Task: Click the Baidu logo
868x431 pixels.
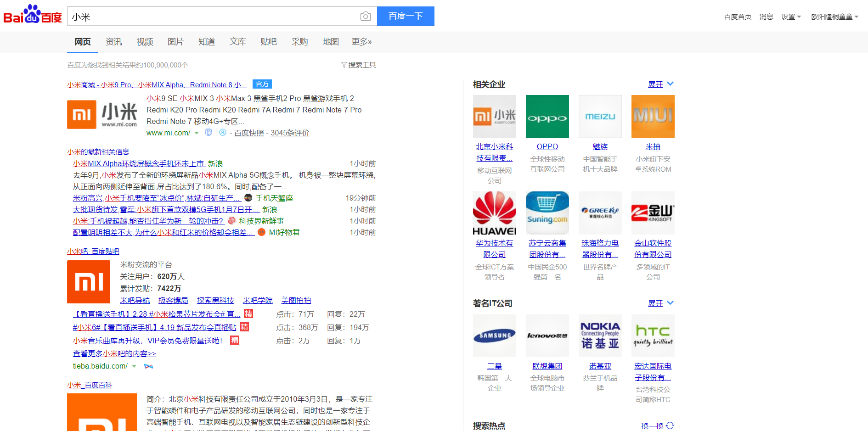Action: [x=32, y=15]
